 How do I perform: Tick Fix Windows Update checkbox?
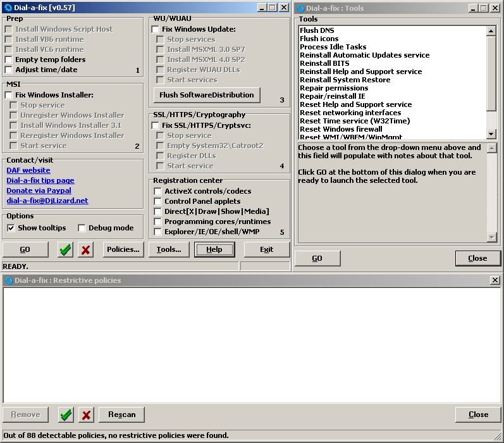(156, 29)
